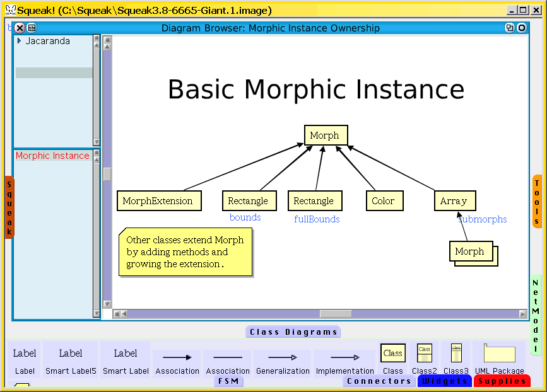The width and height of the screenshot is (547, 392).
Task: Select the Generalization connector tool
Action: [283, 364]
